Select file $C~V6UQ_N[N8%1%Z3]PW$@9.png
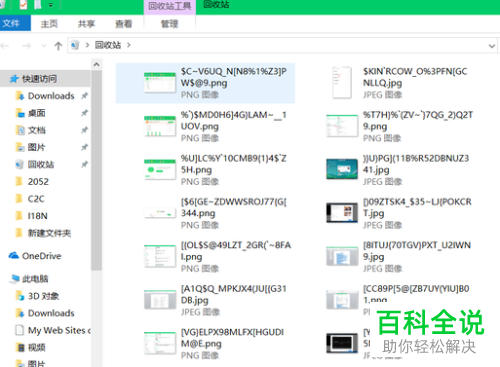This screenshot has height=367, width=500. (205, 83)
